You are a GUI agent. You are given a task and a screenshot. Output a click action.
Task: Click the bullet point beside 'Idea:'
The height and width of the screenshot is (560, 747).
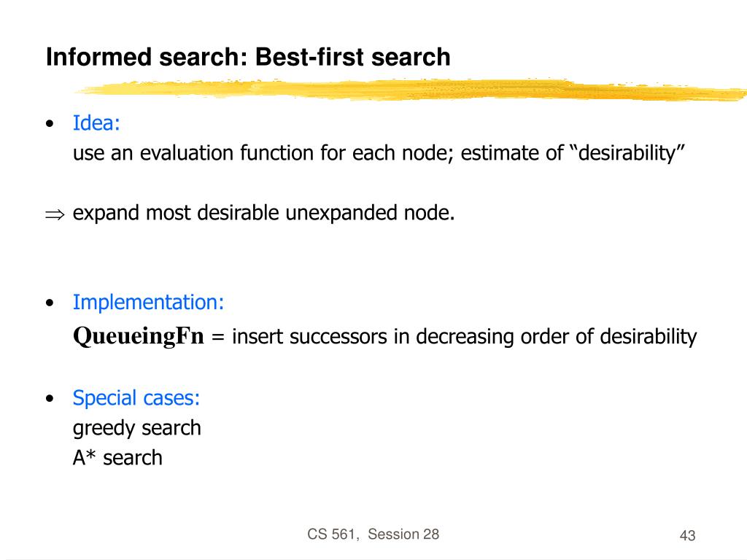50,124
